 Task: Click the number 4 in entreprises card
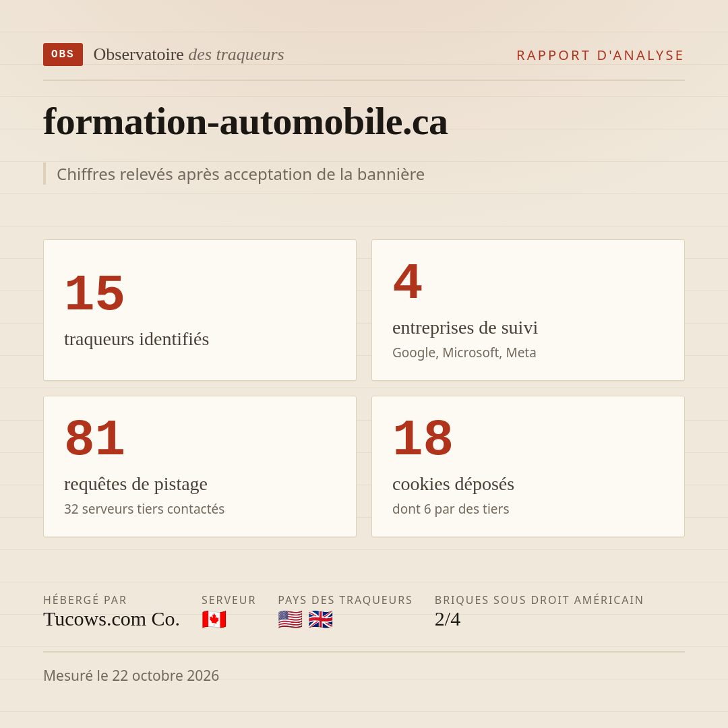pos(408,281)
